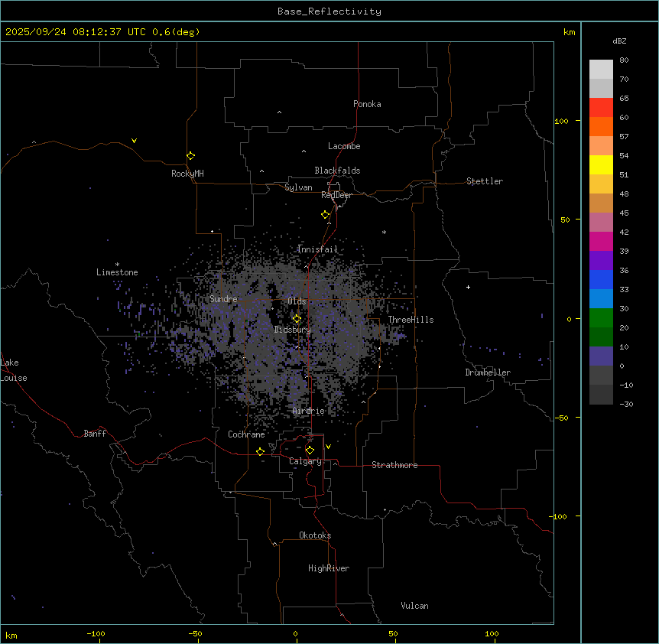Click the Vulcan town label

point(414,606)
